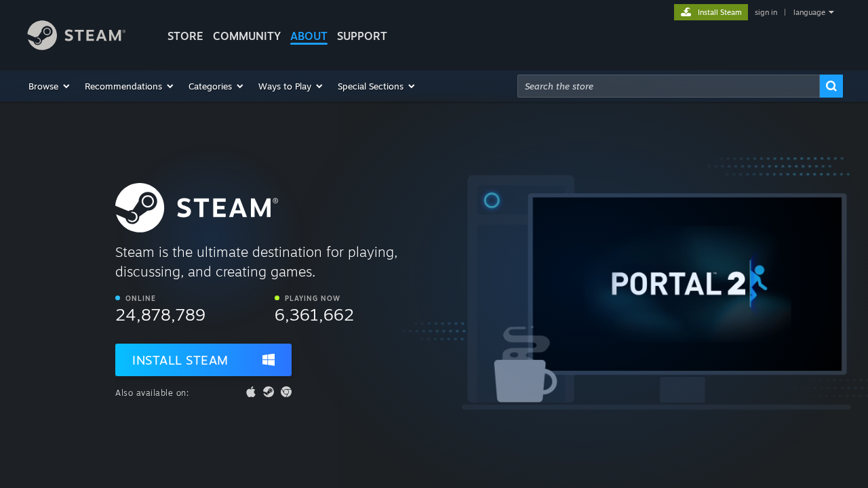Image resolution: width=868 pixels, height=488 pixels.
Task: Click the magnifier search button
Action: coord(831,86)
